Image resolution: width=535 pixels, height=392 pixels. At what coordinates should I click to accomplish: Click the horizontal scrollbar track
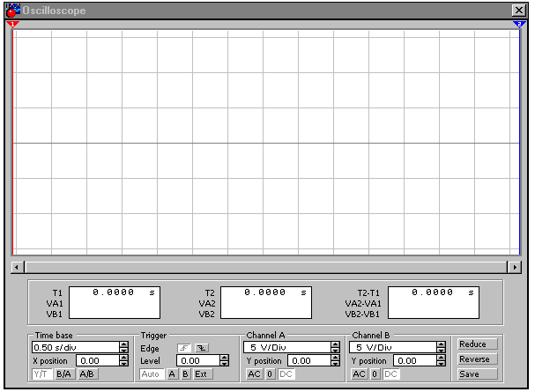click(x=266, y=267)
